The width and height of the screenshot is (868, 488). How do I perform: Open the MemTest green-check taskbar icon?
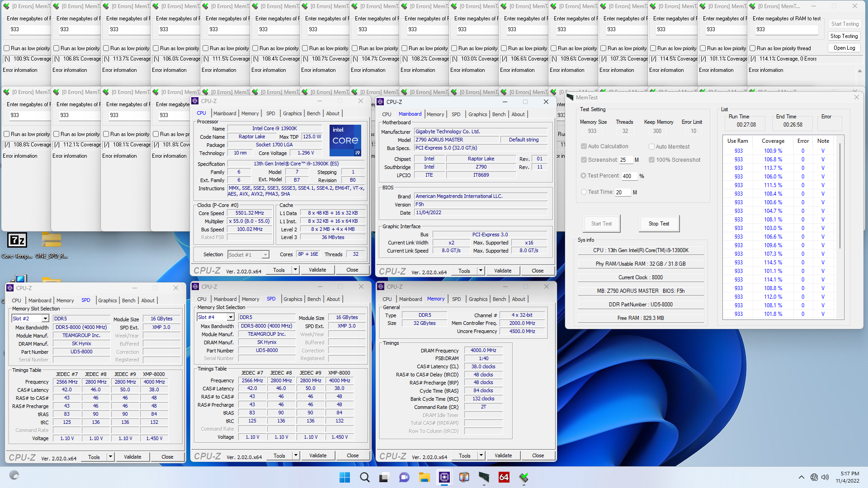(x=524, y=477)
